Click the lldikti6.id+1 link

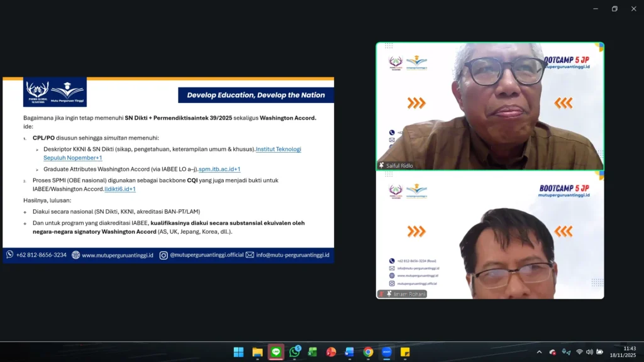click(x=119, y=188)
